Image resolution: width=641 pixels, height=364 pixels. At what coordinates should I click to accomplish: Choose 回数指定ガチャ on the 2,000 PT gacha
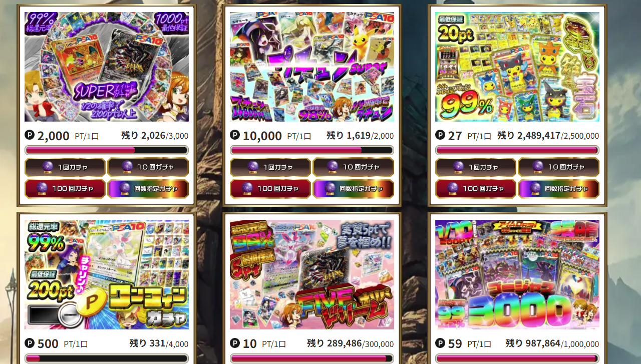click(148, 189)
